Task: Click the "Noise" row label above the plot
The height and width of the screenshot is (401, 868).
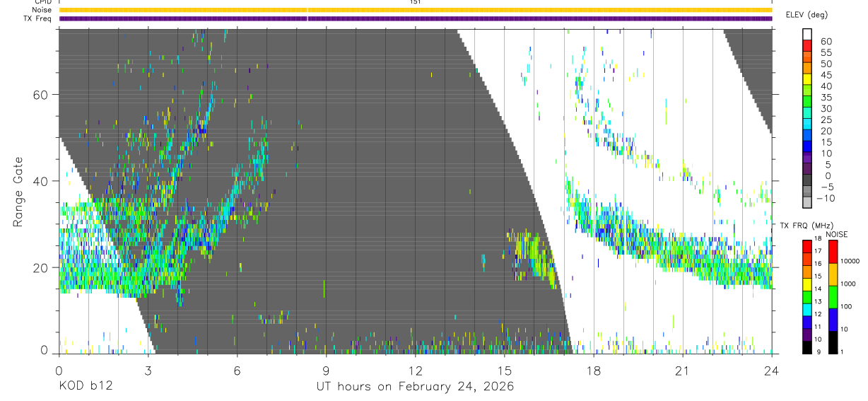Action: (x=42, y=10)
